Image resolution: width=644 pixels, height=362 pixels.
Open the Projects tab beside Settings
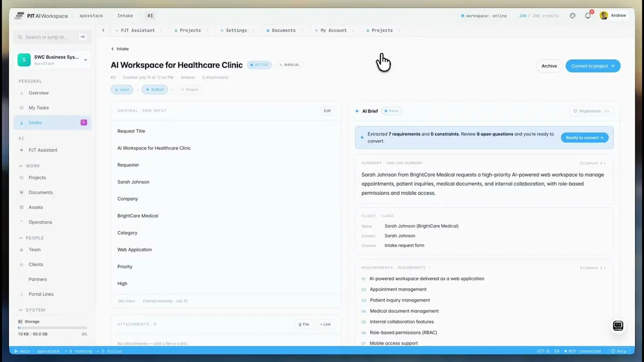[190, 31]
